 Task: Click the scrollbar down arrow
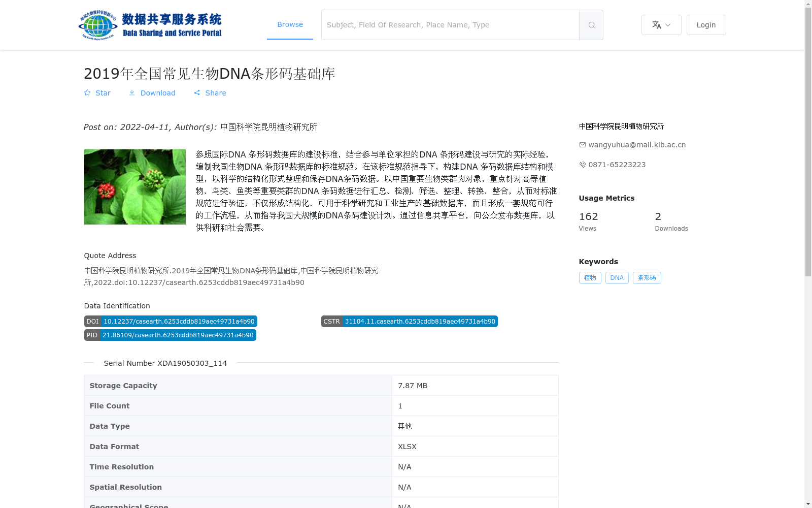808,504
